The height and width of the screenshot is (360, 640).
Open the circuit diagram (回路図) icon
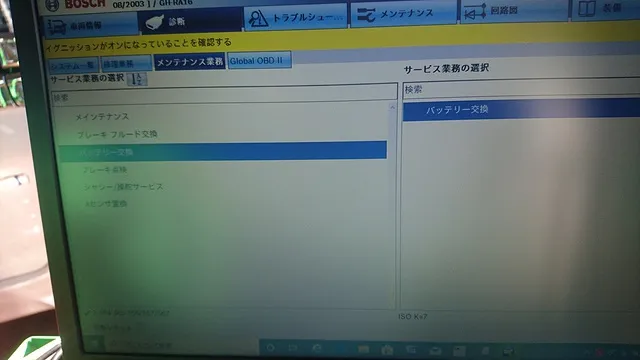point(475,12)
